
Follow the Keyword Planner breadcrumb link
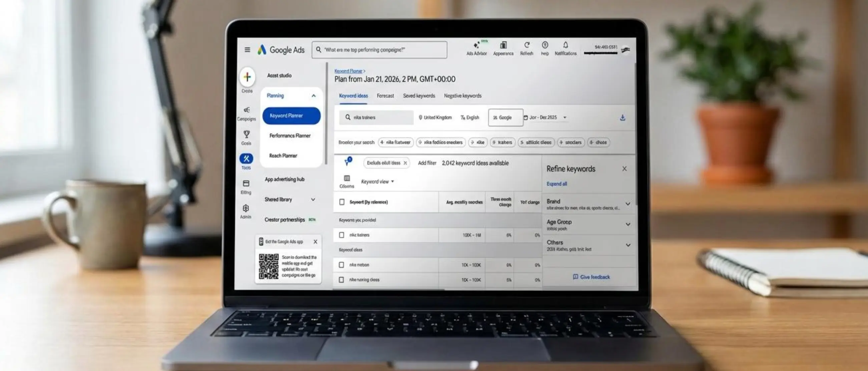pos(348,71)
